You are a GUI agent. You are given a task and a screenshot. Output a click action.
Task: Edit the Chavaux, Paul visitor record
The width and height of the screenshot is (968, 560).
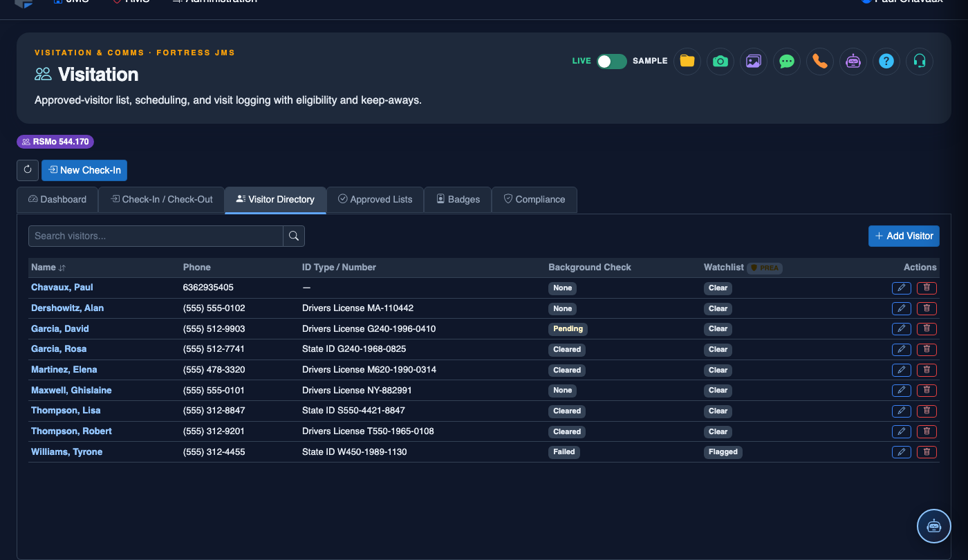[902, 288]
